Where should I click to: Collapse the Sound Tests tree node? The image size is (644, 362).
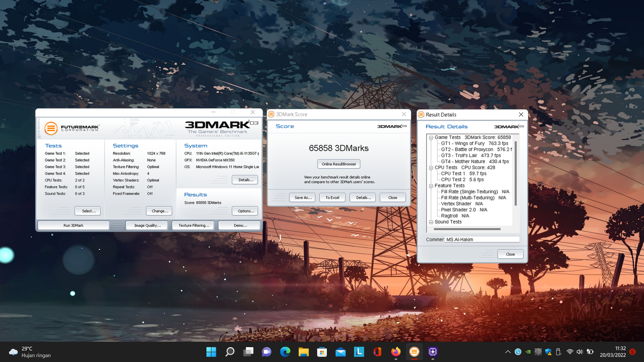431,222
